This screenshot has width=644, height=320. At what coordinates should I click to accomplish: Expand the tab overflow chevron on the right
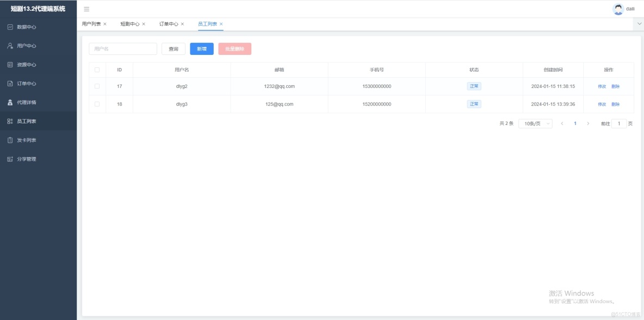tap(638, 23)
